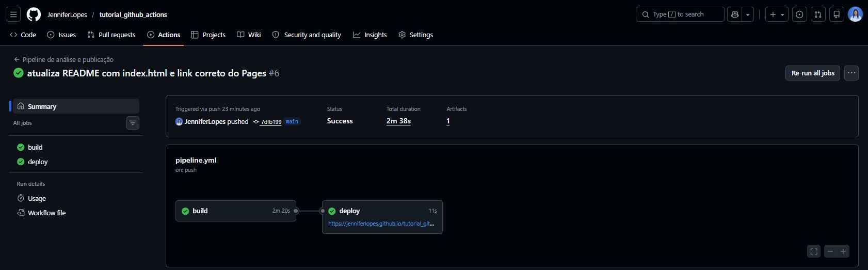Open the pull requests icon in header

point(818,14)
